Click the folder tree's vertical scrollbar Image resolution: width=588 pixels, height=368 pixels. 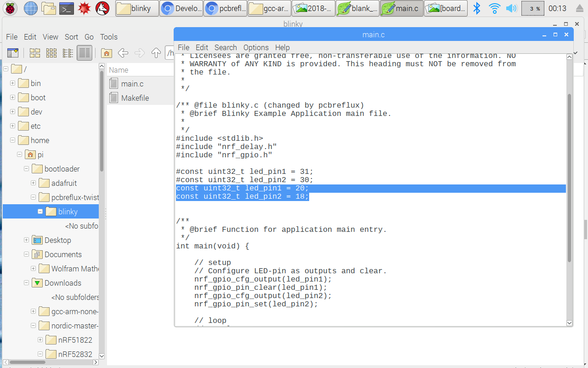pyautogui.click(x=102, y=122)
